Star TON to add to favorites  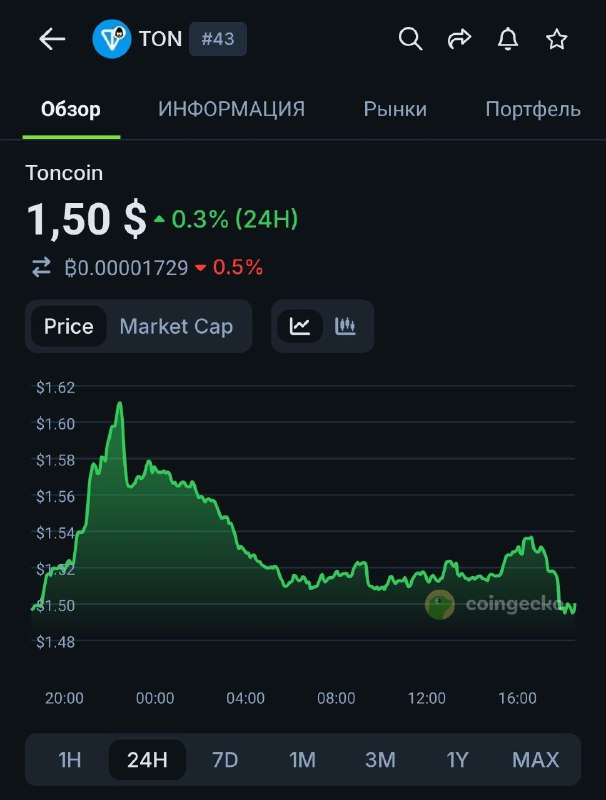[556, 39]
